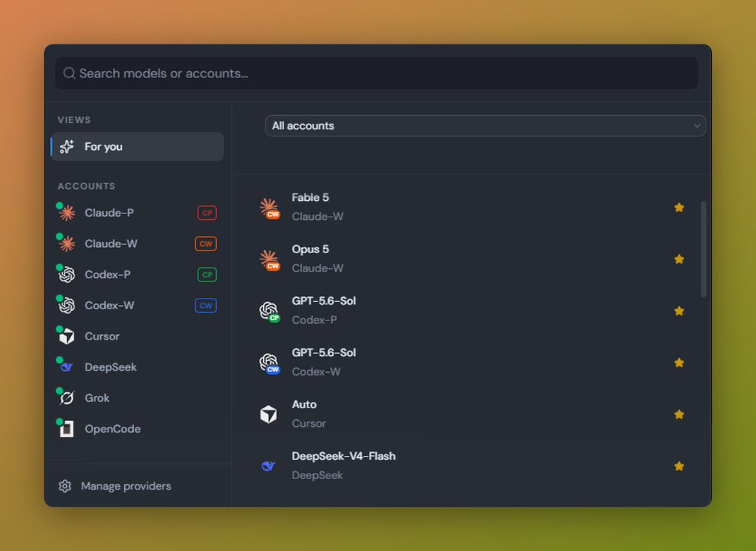756x551 pixels.
Task: Focus the Search models or accounts field
Action: coord(377,73)
